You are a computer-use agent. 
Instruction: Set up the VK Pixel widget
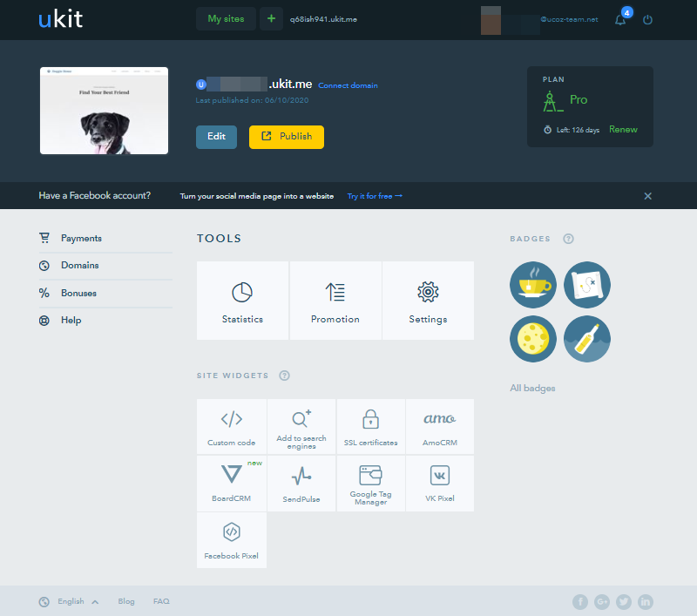[x=440, y=483]
